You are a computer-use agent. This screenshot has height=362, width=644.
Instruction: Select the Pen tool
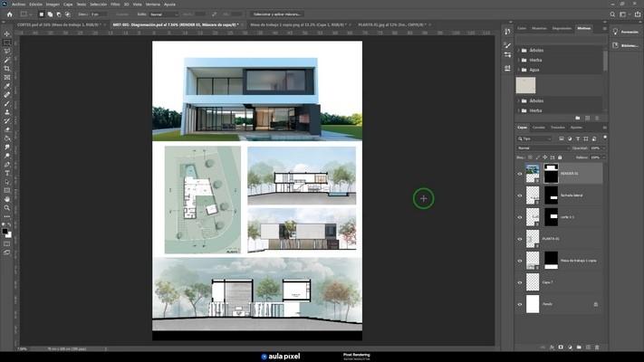pos(7,164)
